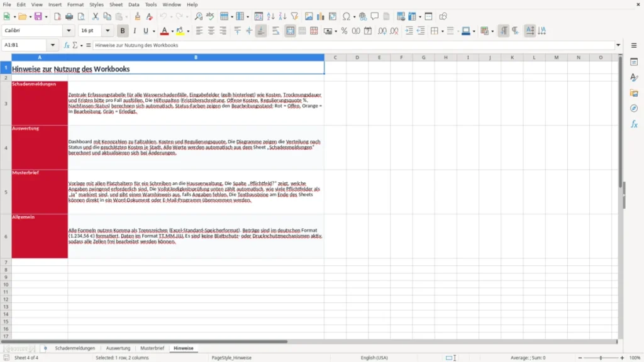Image resolution: width=644 pixels, height=362 pixels.
Task: Click PageStyle_Hinweise in status bar
Action: click(x=231, y=358)
